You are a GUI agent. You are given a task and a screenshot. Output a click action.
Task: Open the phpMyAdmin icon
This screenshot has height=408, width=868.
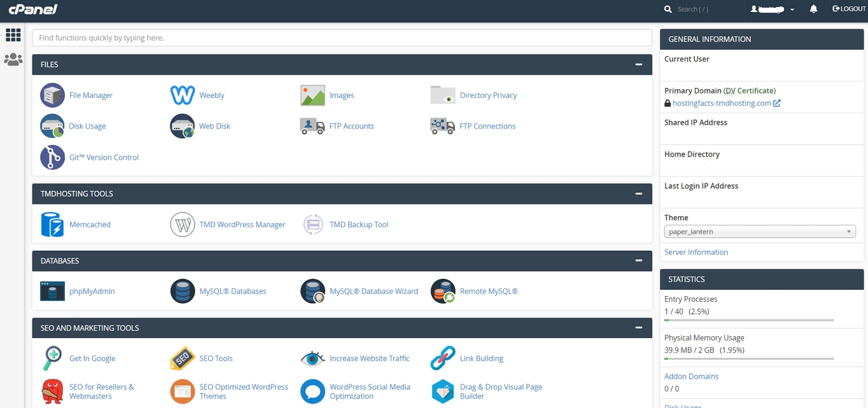[52, 292]
